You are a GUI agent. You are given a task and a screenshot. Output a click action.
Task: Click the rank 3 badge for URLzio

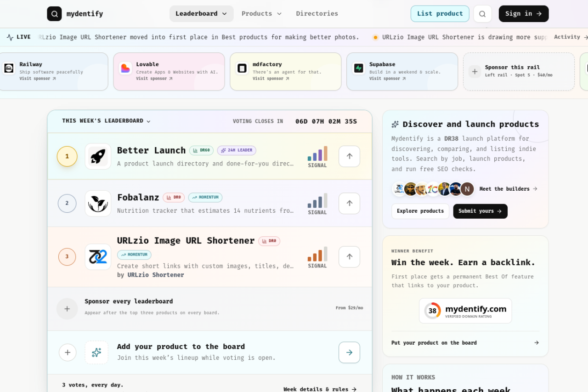[x=67, y=257]
